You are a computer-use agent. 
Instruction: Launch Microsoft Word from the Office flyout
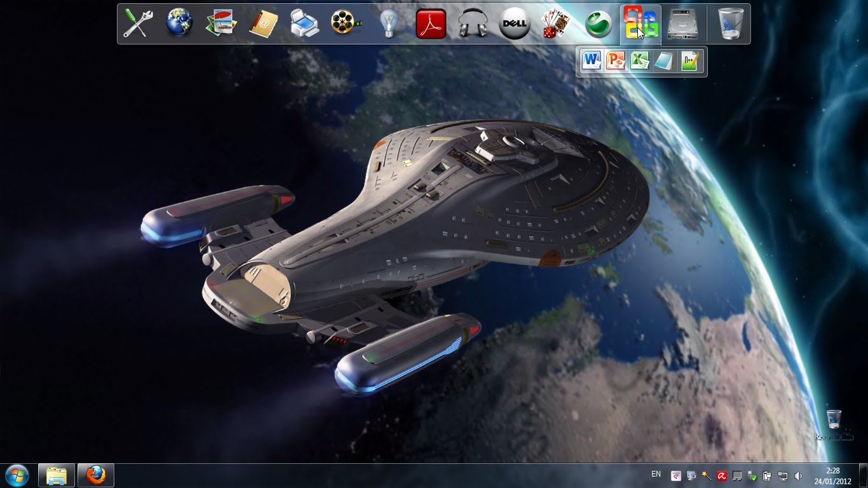coord(592,61)
